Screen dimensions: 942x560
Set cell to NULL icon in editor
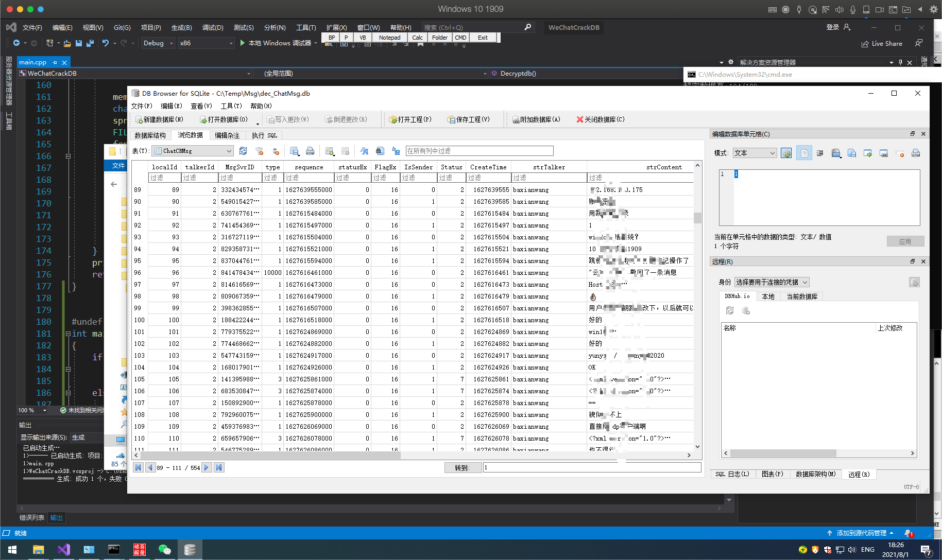[x=900, y=153]
